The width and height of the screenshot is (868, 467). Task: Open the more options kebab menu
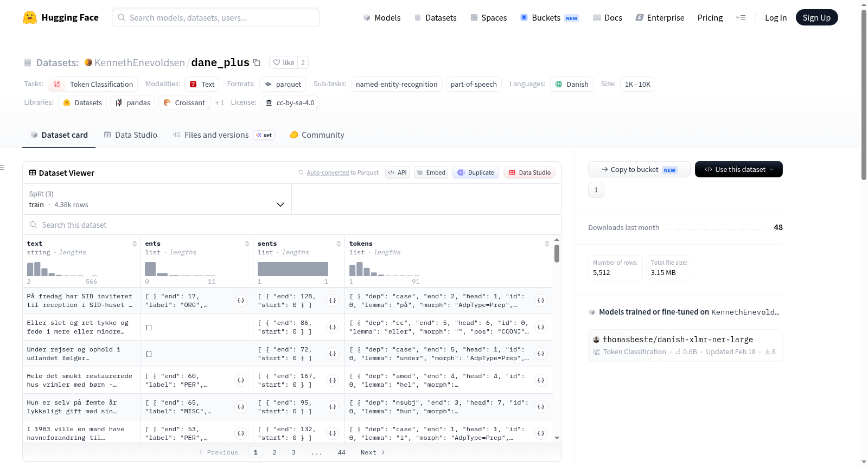tap(596, 190)
